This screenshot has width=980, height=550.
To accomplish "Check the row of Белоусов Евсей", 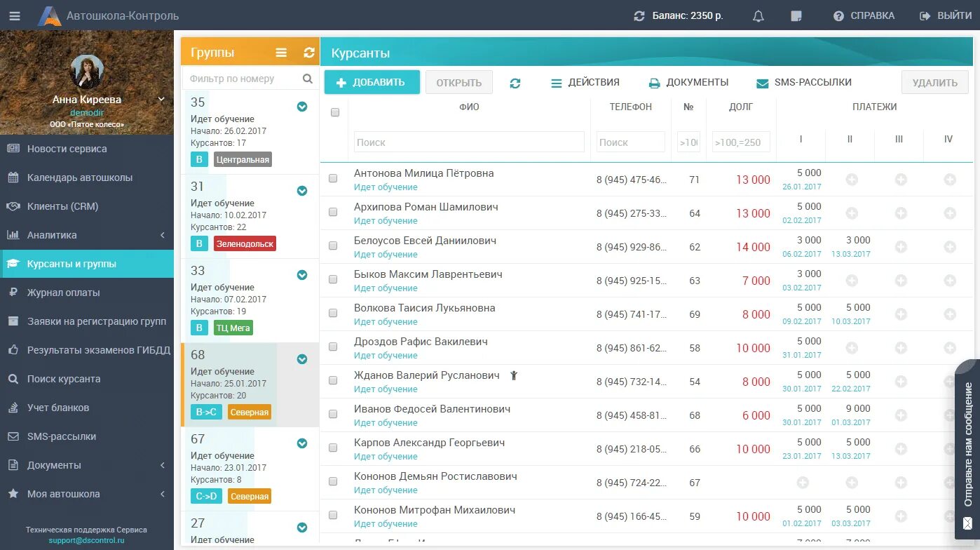I will tap(333, 246).
